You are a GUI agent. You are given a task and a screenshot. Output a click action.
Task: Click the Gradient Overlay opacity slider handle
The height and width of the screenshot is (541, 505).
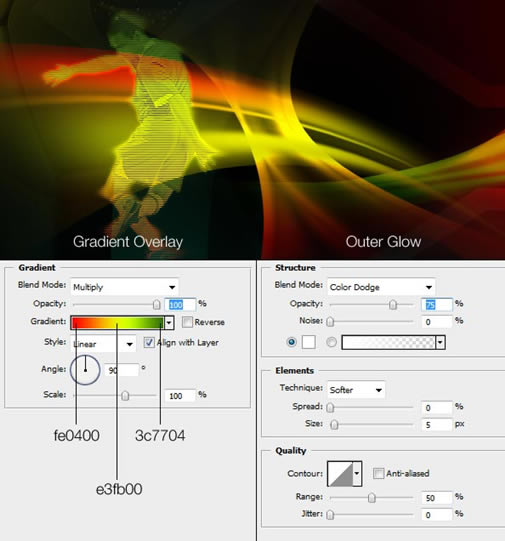click(x=157, y=305)
